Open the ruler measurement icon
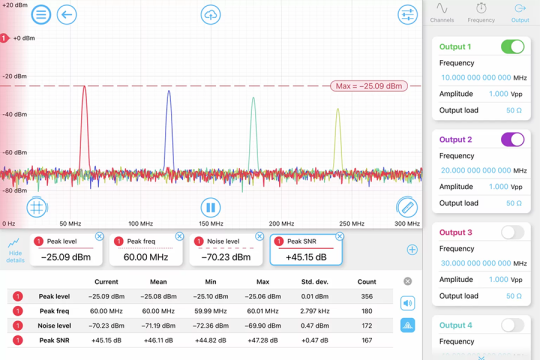The height and width of the screenshot is (360, 540). point(407,207)
